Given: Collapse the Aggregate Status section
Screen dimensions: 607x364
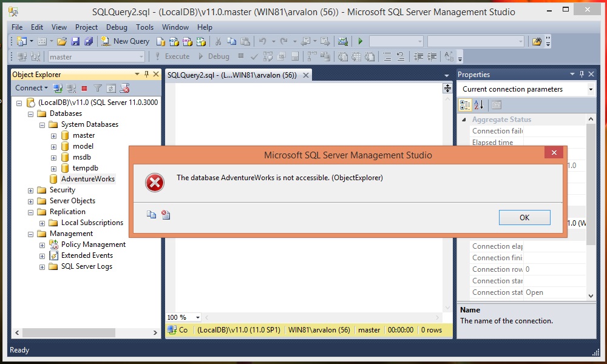Looking at the screenshot, I should click(x=464, y=120).
